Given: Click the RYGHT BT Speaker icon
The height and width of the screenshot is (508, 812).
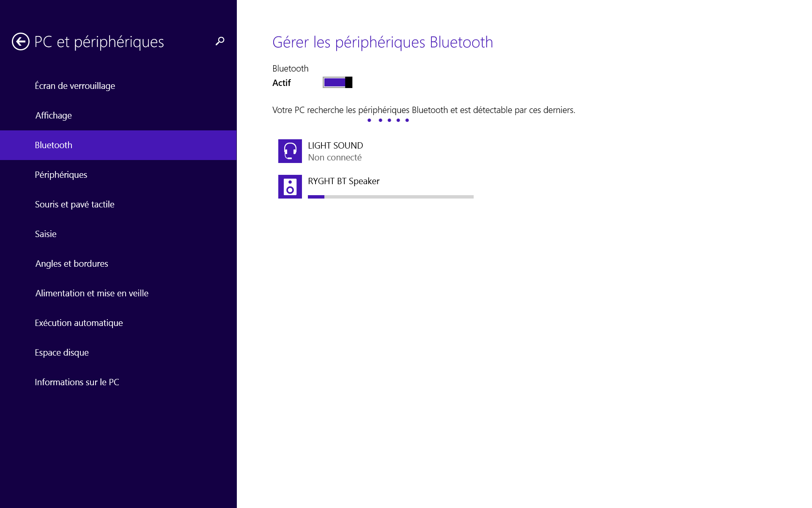Looking at the screenshot, I should pos(291,187).
